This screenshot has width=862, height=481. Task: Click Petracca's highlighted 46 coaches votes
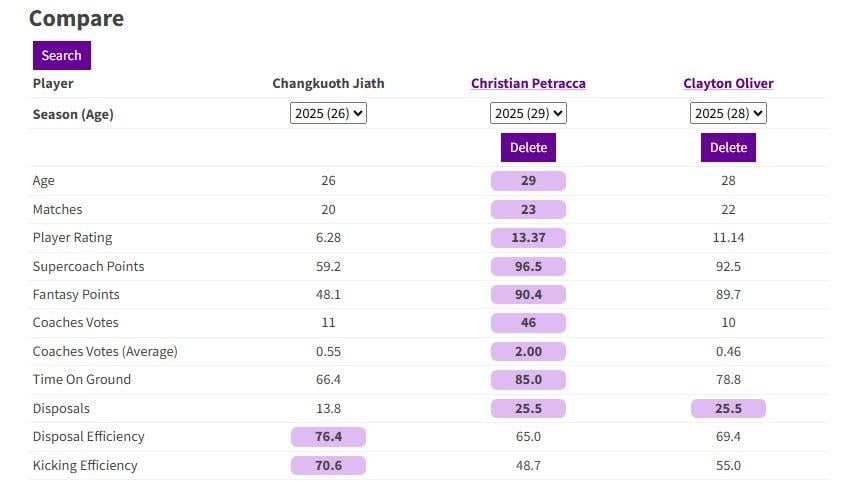click(528, 323)
